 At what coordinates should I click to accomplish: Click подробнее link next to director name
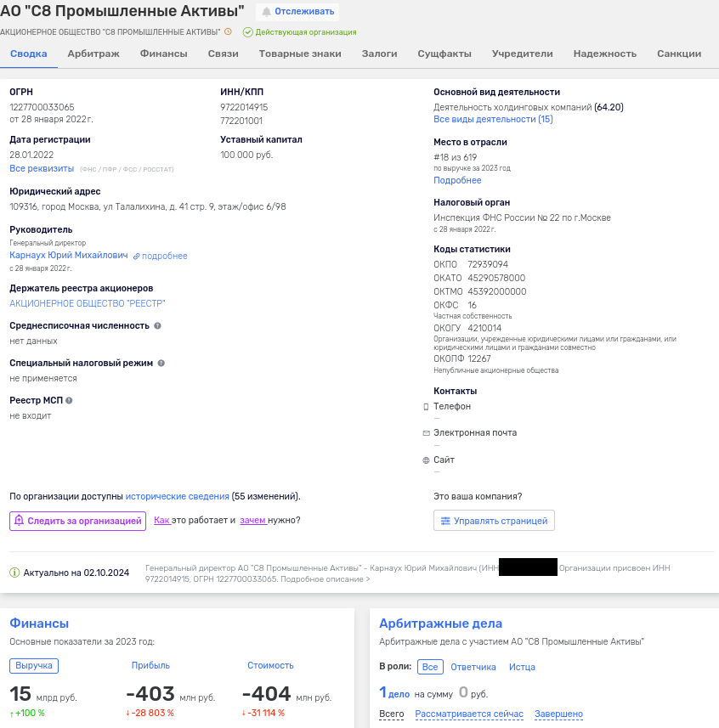pyautogui.click(x=164, y=256)
